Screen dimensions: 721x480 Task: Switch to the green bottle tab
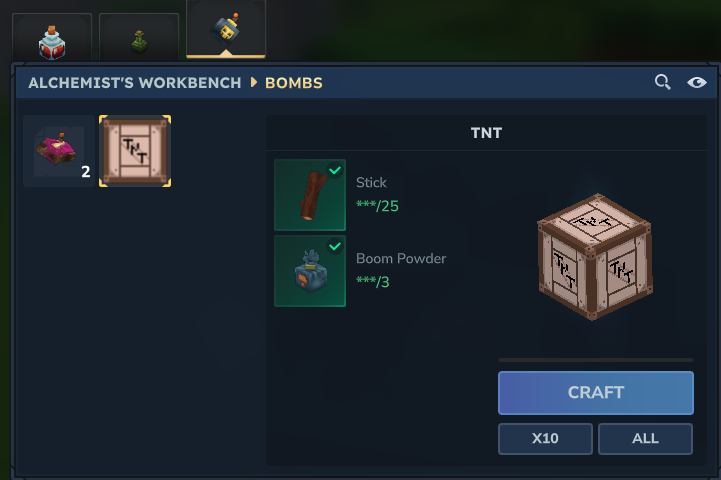pos(139,38)
